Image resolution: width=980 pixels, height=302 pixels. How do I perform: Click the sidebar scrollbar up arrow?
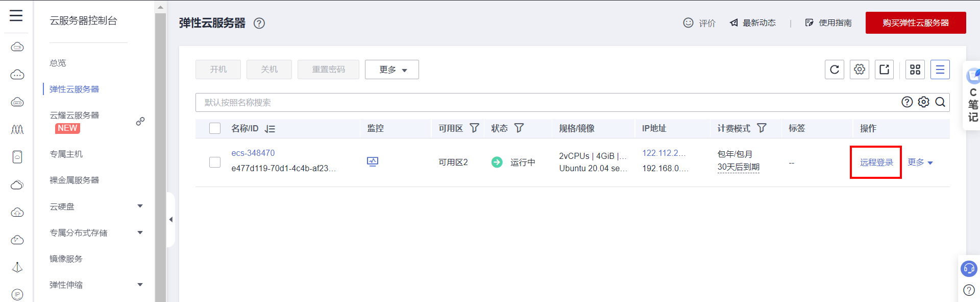click(160, 7)
